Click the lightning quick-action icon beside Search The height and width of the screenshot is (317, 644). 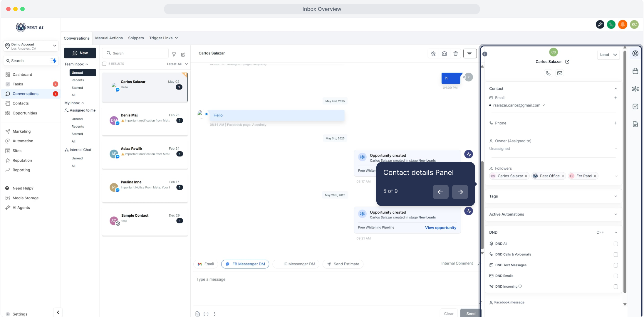coord(53,61)
